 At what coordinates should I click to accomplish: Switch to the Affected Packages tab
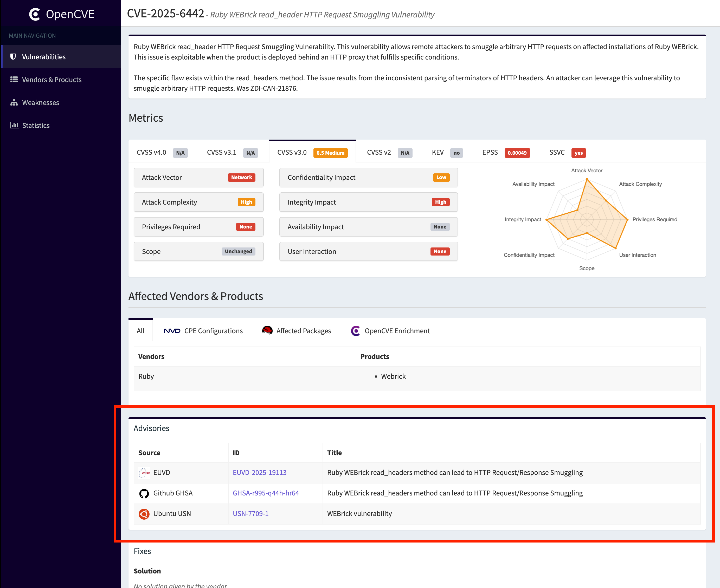(x=297, y=331)
